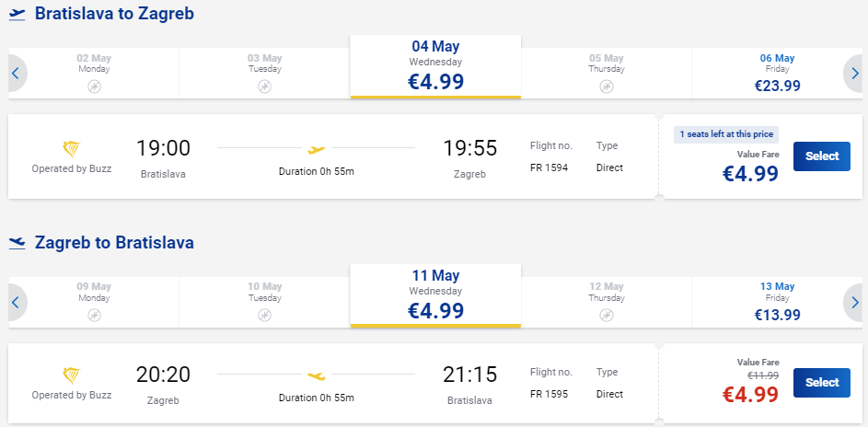Click the no-flight icon under 05 May Thursday

[607, 87]
